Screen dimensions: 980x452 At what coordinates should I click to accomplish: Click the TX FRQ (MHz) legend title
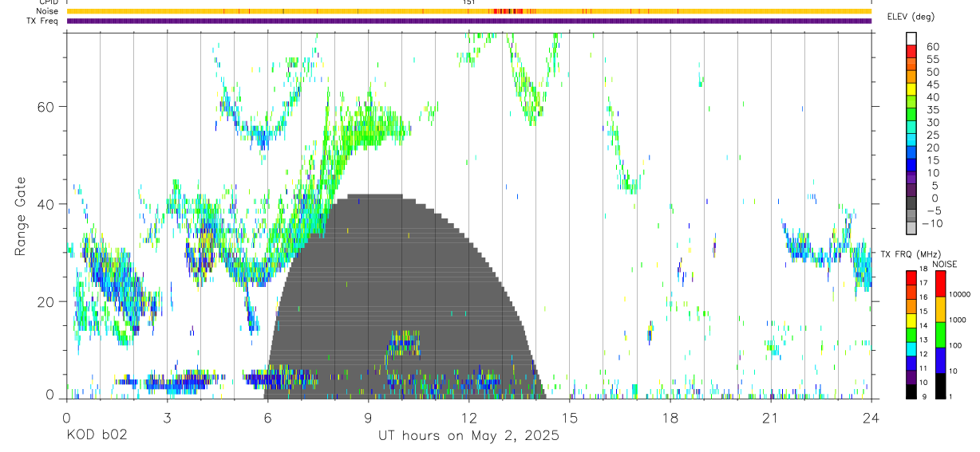[x=911, y=254]
